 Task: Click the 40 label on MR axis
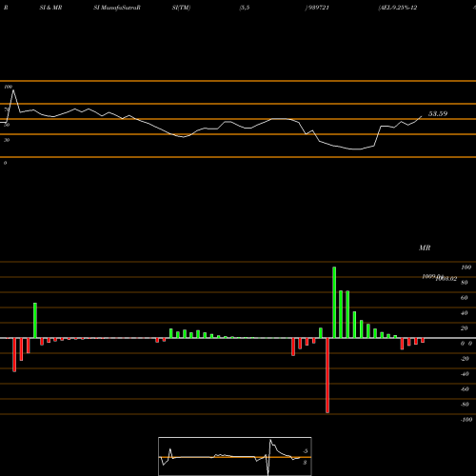[465, 313]
